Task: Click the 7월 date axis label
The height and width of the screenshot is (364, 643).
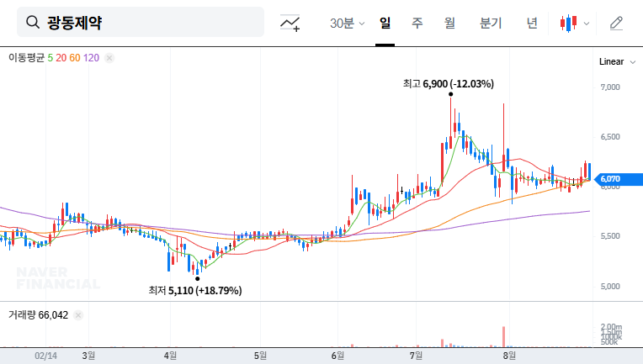Action: coord(416,356)
